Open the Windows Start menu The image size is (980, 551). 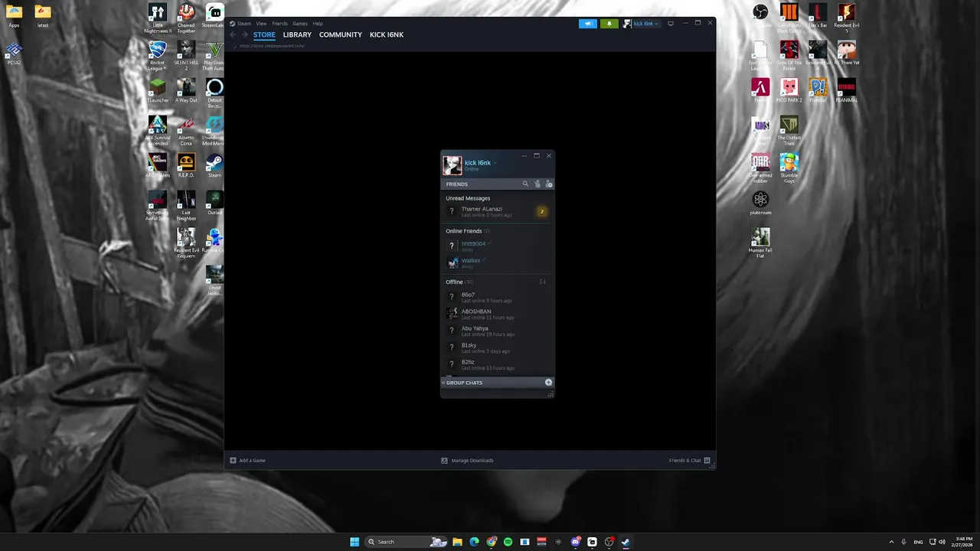coord(354,542)
